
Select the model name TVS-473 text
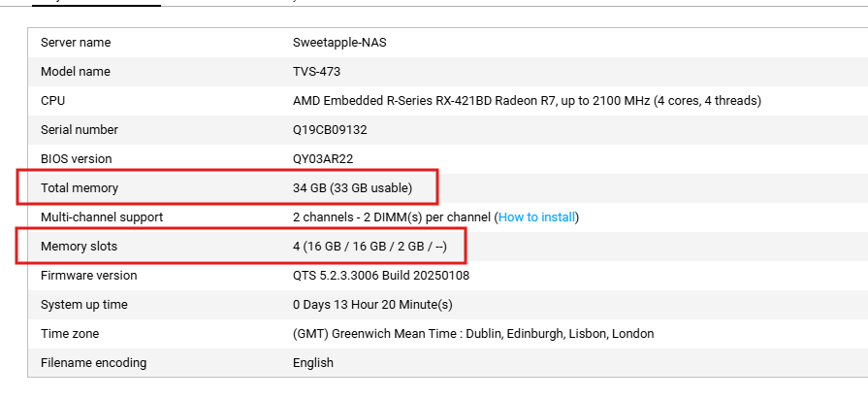[x=316, y=72]
